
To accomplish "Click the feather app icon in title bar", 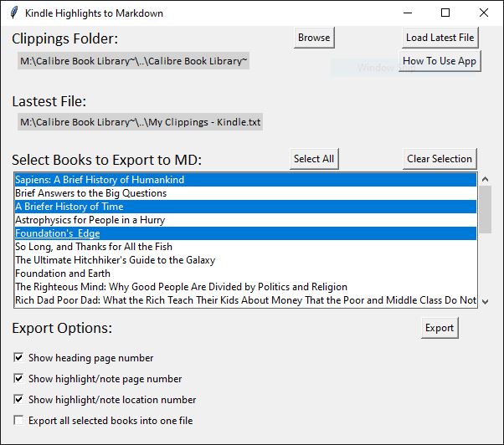I will 14,13.
